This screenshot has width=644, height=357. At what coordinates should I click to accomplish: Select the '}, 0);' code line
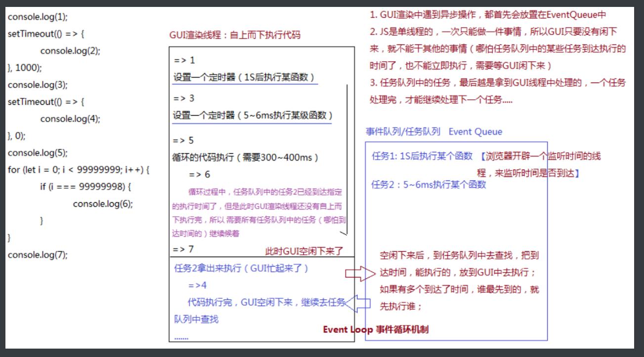[x=16, y=135]
